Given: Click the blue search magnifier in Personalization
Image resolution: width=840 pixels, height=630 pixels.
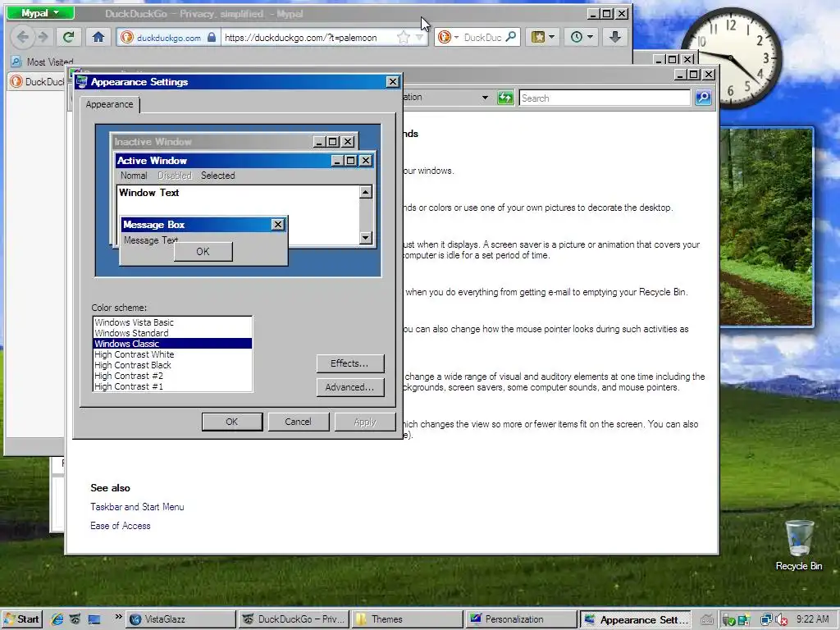Looking at the screenshot, I should click(703, 98).
